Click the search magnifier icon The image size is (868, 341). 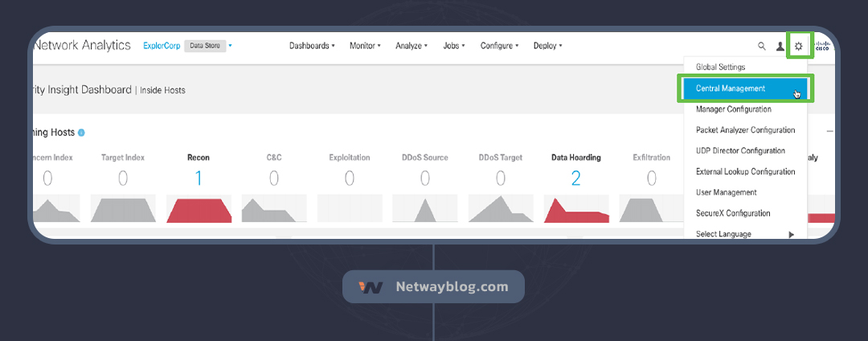click(762, 47)
